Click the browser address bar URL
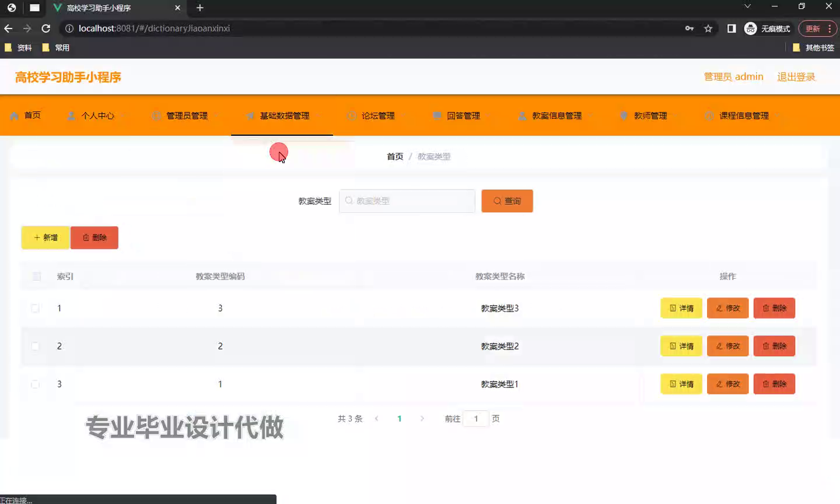This screenshot has width=840, height=504. pyautogui.click(x=154, y=28)
